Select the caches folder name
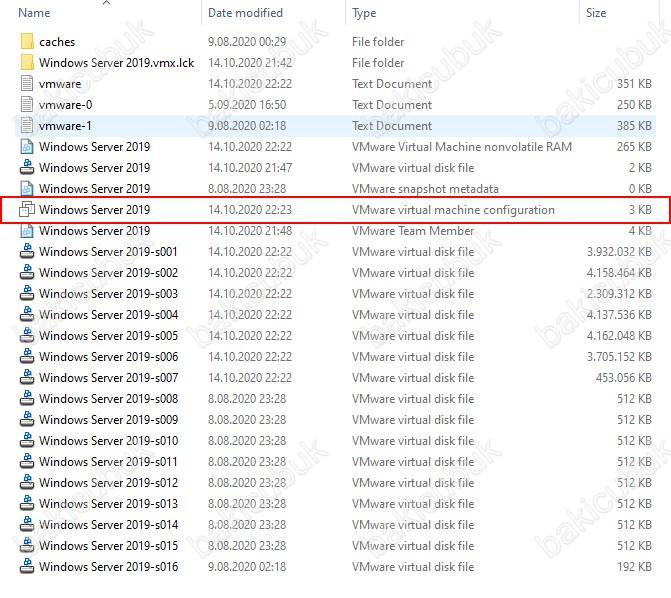This screenshot has height=598, width=671. [57, 42]
